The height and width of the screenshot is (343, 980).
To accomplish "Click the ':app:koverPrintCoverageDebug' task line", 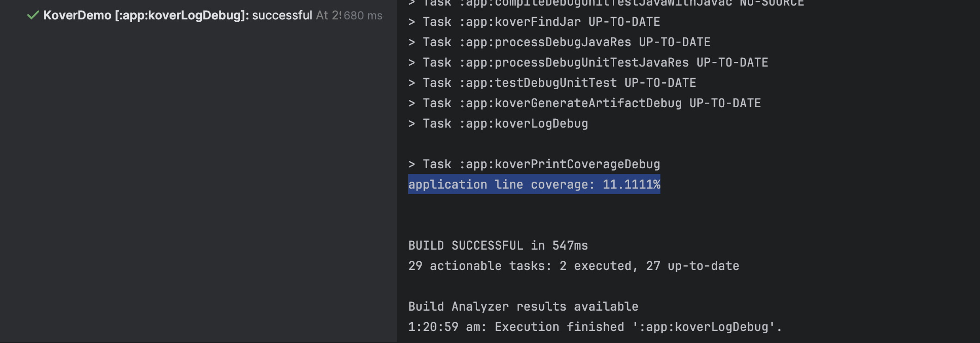I will coord(534,164).
